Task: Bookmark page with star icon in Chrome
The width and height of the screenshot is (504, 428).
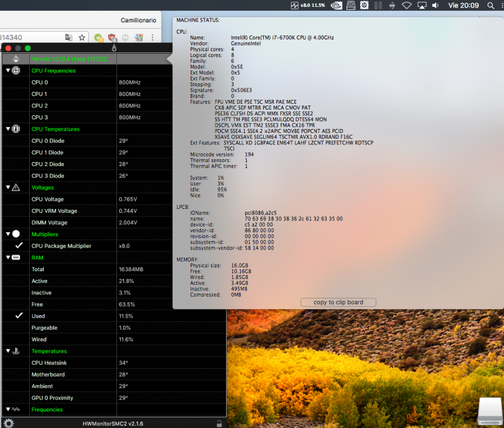Action: (82, 38)
